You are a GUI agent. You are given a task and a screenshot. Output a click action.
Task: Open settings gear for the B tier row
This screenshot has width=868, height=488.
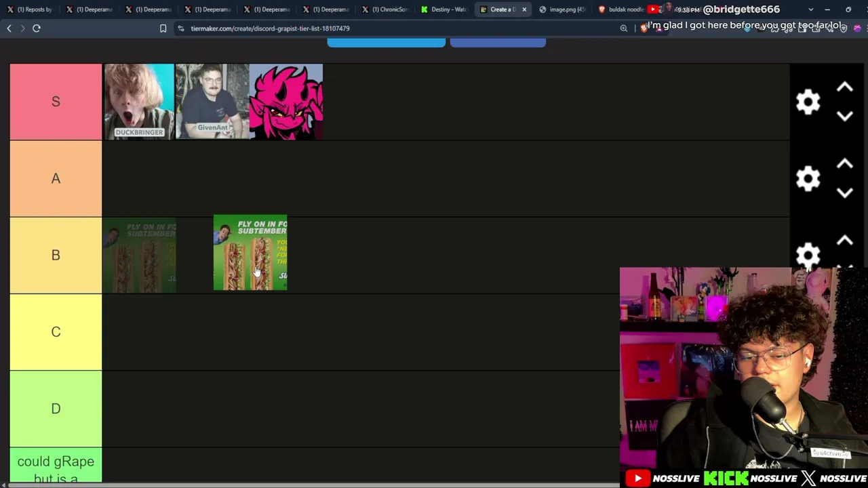click(x=808, y=255)
